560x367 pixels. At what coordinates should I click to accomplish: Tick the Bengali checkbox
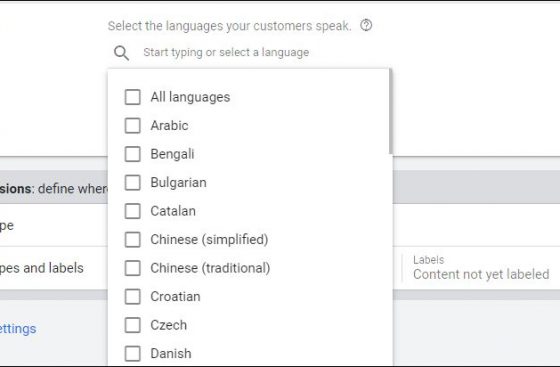point(132,154)
